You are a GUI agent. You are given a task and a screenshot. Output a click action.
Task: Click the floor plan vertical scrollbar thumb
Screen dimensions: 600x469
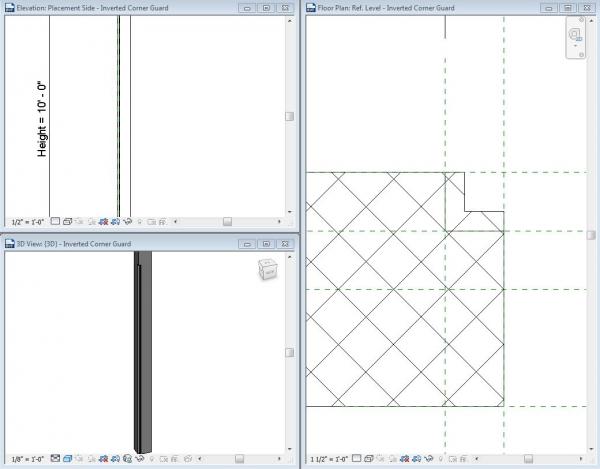pos(591,235)
